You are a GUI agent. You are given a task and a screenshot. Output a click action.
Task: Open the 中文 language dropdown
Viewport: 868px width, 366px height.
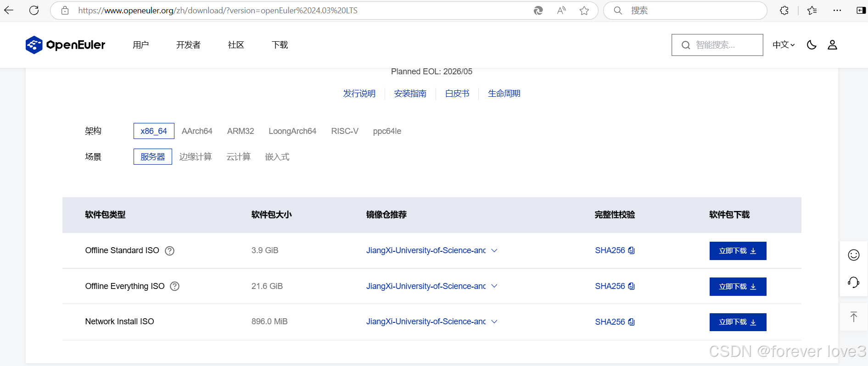[x=784, y=45]
